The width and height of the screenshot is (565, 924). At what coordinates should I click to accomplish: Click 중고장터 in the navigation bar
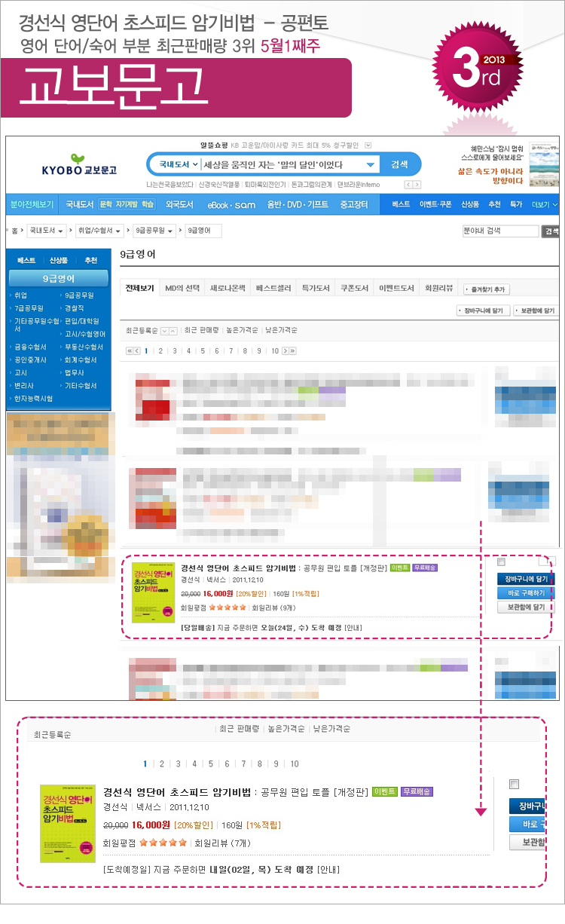[354, 204]
